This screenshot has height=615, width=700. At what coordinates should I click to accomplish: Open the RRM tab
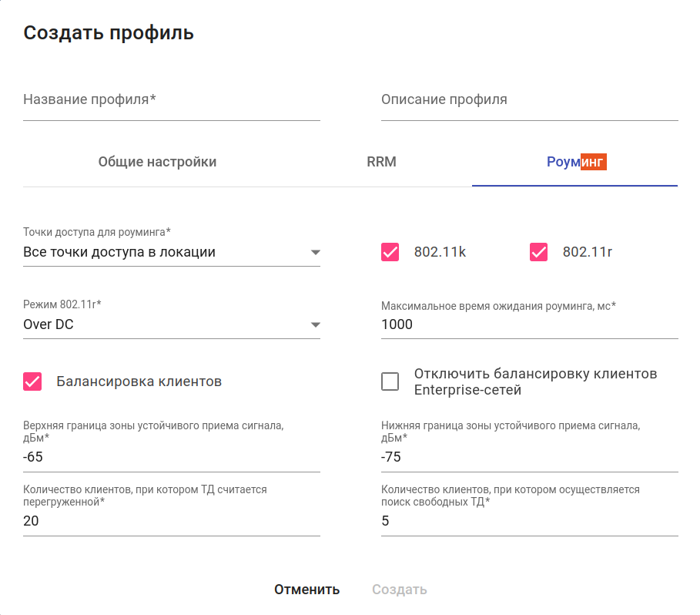click(381, 162)
